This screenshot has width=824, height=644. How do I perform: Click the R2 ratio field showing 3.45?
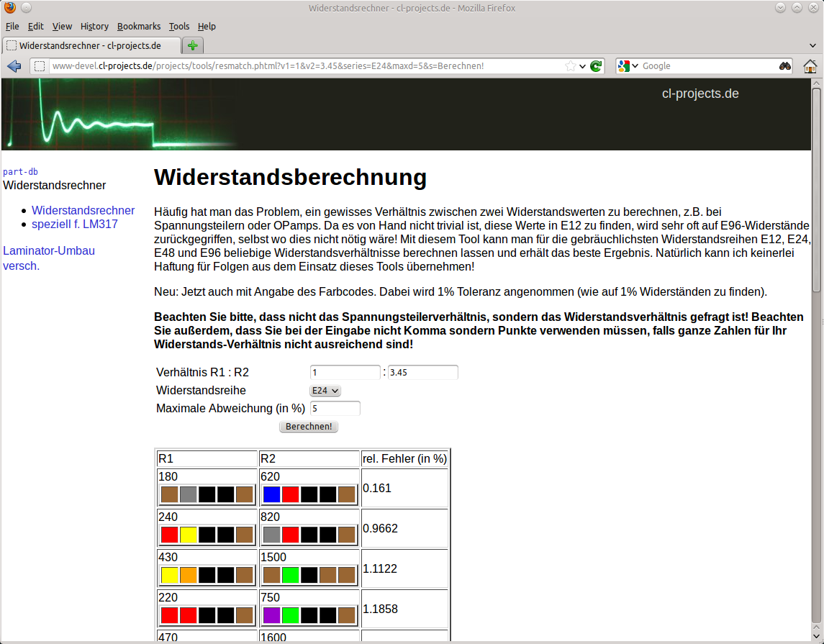[423, 373]
